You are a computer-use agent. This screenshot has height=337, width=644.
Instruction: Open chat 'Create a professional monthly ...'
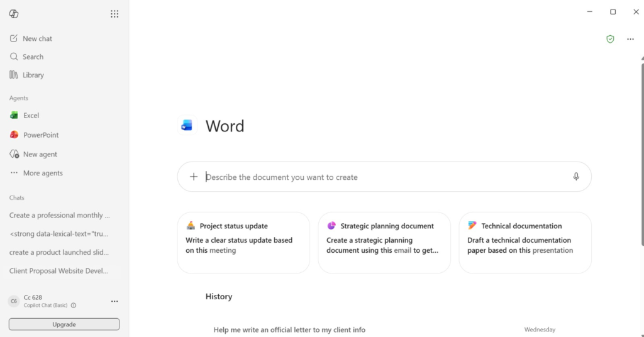[x=60, y=215]
